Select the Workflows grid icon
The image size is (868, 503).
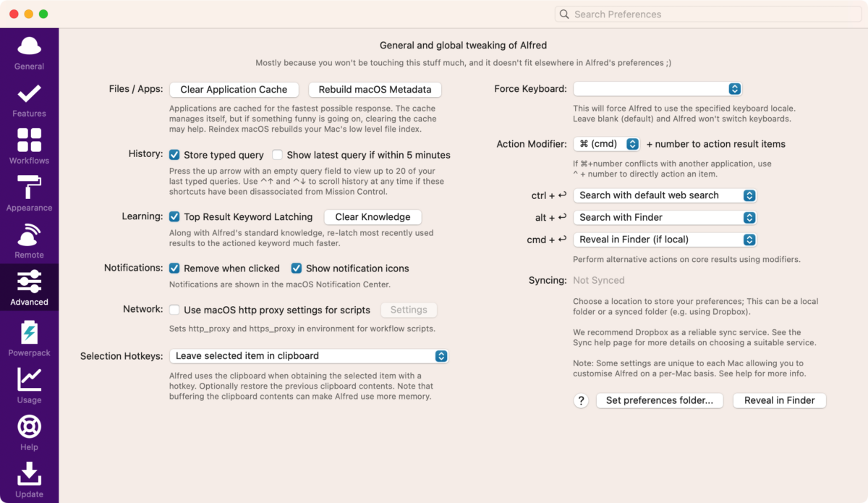[x=29, y=140]
